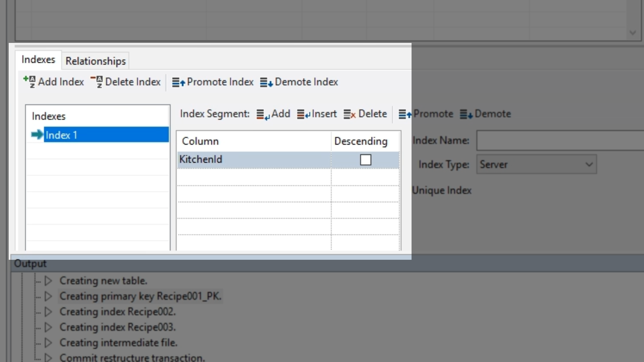Click the Demote Index icon
The height and width of the screenshot is (362, 644).
coord(266,82)
